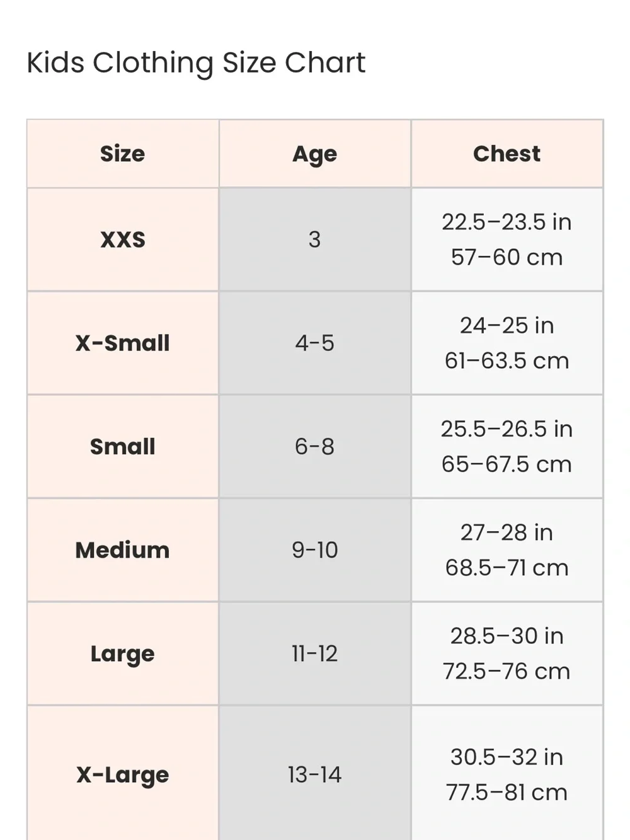Click the X-Large size cell
The width and height of the screenshot is (630, 840).
click(123, 774)
